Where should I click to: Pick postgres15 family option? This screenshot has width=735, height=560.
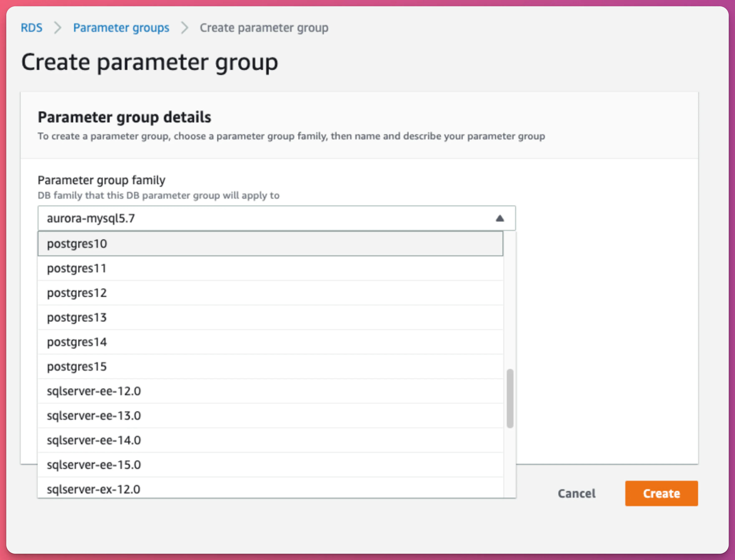271,367
